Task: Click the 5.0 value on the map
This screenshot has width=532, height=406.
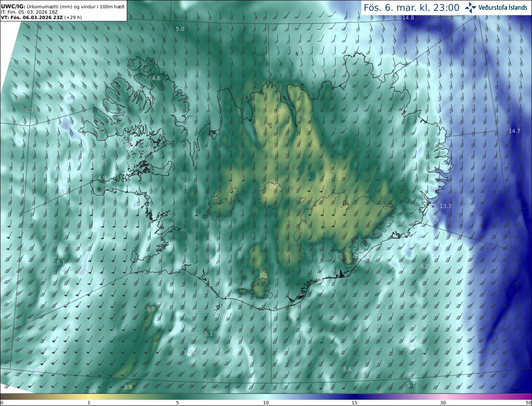Action: [x=180, y=29]
